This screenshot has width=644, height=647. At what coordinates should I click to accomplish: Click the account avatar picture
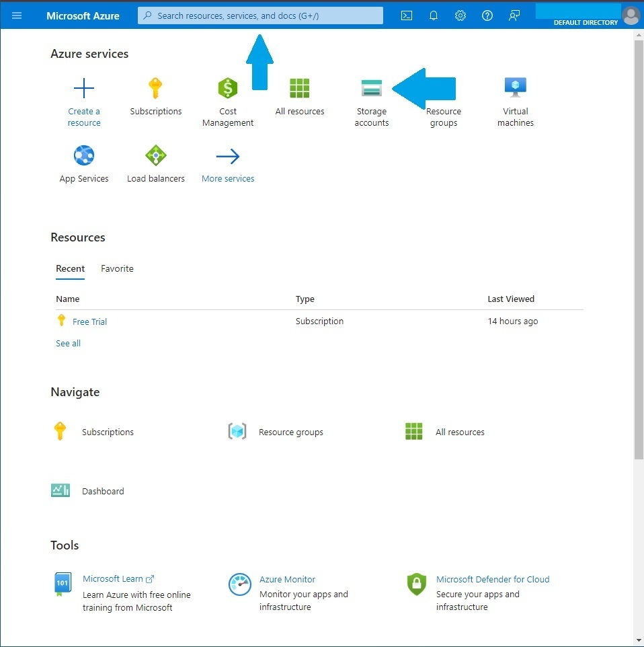[x=631, y=15]
